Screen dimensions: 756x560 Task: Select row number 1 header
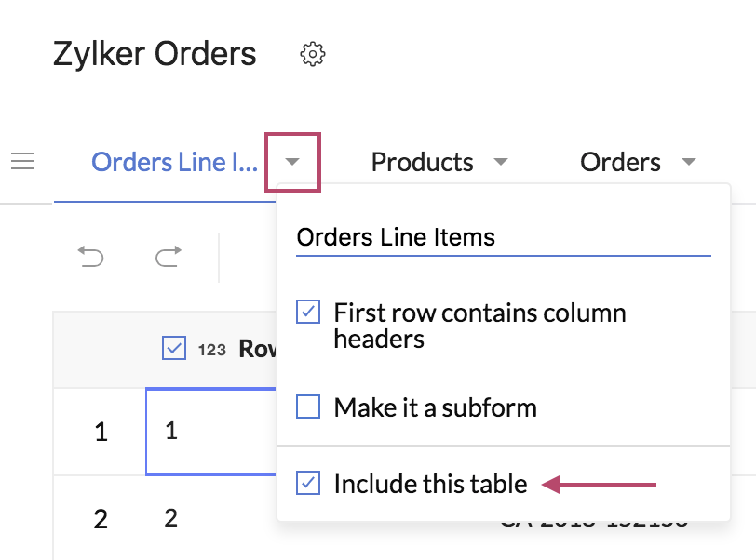101,433
